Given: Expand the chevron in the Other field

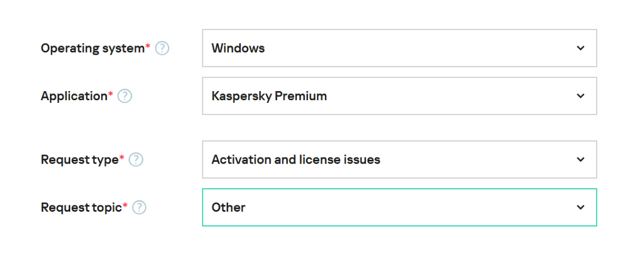Looking at the screenshot, I should (580, 207).
